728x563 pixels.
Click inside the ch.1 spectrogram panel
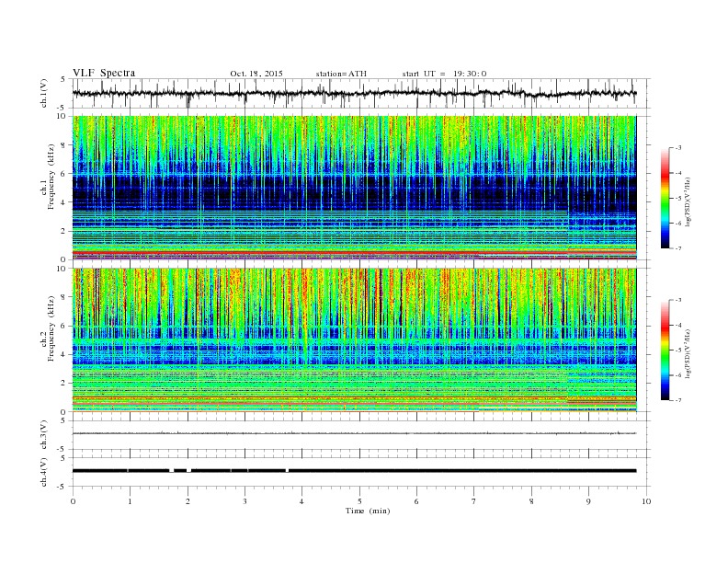point(354,188)
